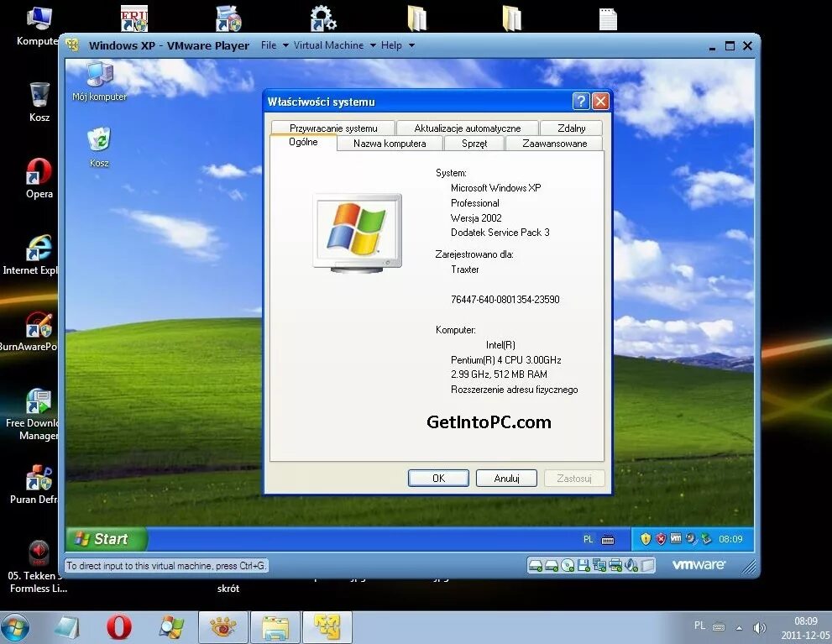Screen dimensions: 832x644
Task: Click red shield security alert icon in XP tray
Action: [x=661, y=539]
